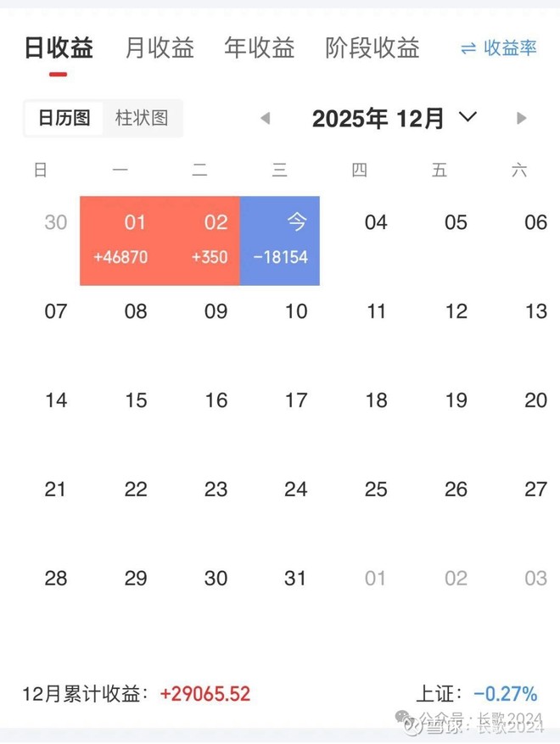Open the 2025年 12月 month dropdown
Screen dimensions: 560x744
395,119
